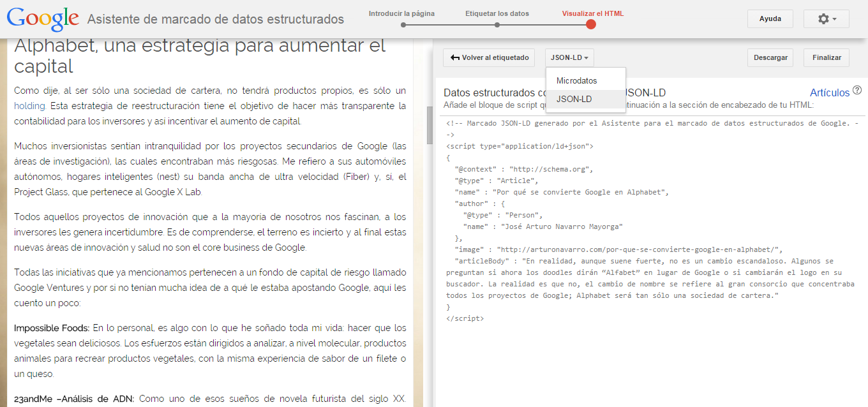Select the Visualizar el HTML step

pyautogui.click(x=593, y=13)
